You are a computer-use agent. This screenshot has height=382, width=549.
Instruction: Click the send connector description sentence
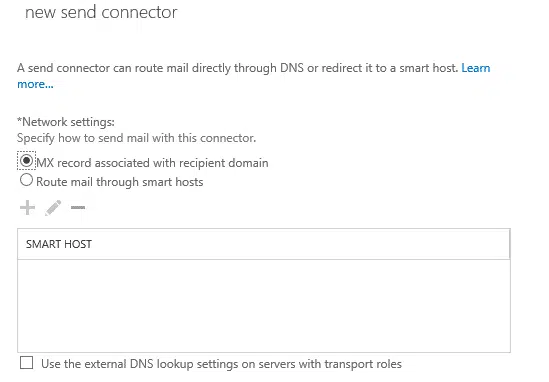click(x=238, y=68)
